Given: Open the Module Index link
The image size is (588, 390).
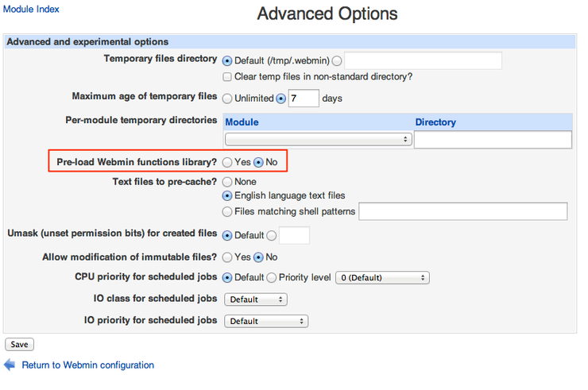Looking at the screenshot, I should tap(31, 9).
